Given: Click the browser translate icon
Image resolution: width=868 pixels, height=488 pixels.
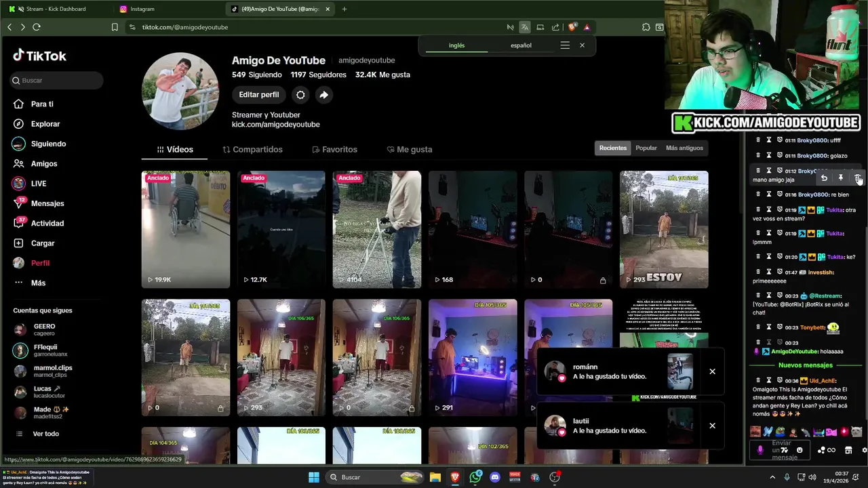Looking at the screenshot, I should click(x=525, y=27).
